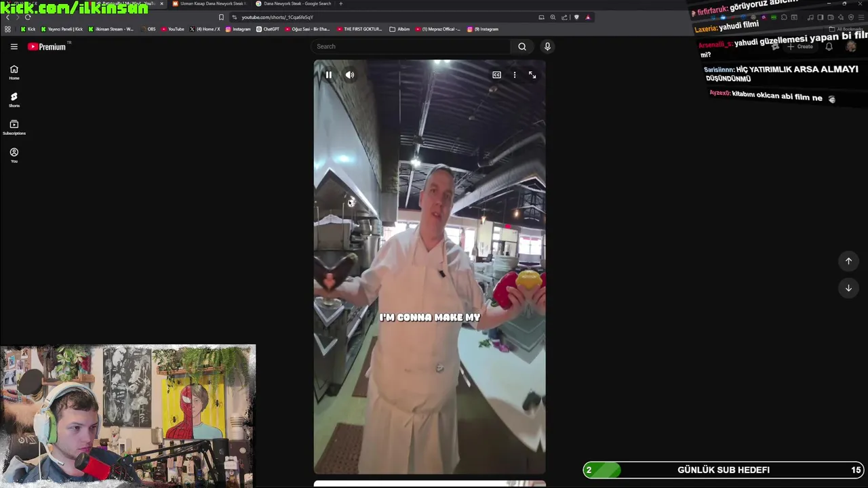This screenshot has height=488, width=868.
Task: Open a new browser tab with plus
Action: (340, 3)
